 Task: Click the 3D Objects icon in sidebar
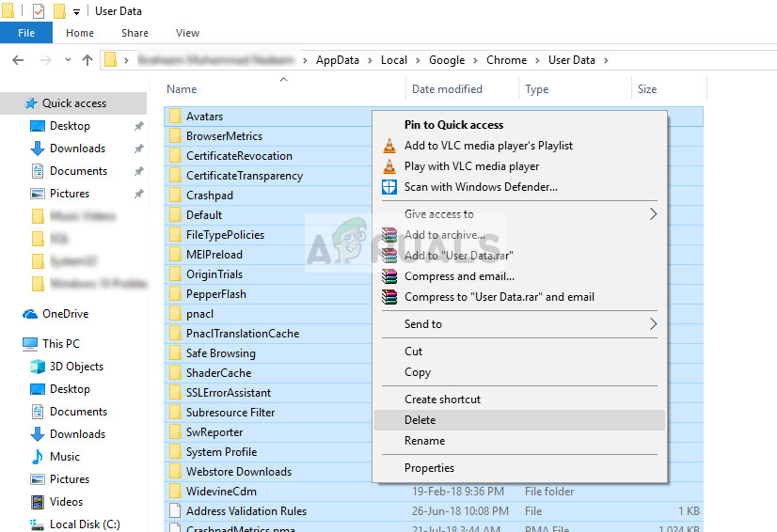click(x=38, y=367)
